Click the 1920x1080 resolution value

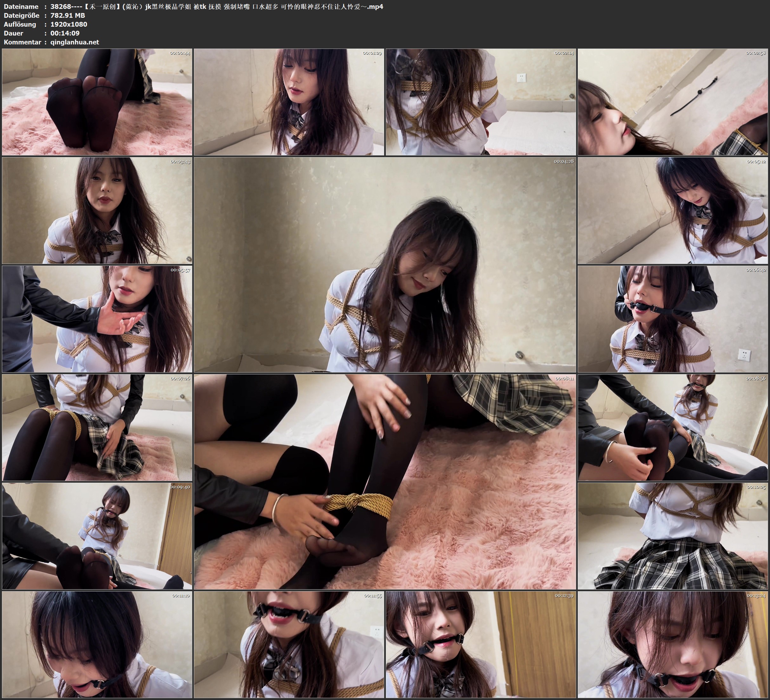pos(69,24)
